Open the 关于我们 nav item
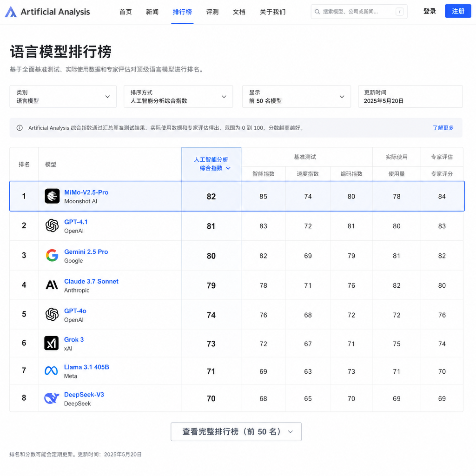This screenshot has height=476, width=476. (272, 12)
